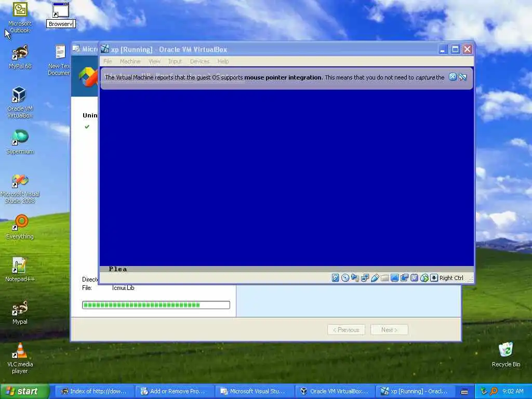Click the 9:02 AM system clock

pos(513,391)
